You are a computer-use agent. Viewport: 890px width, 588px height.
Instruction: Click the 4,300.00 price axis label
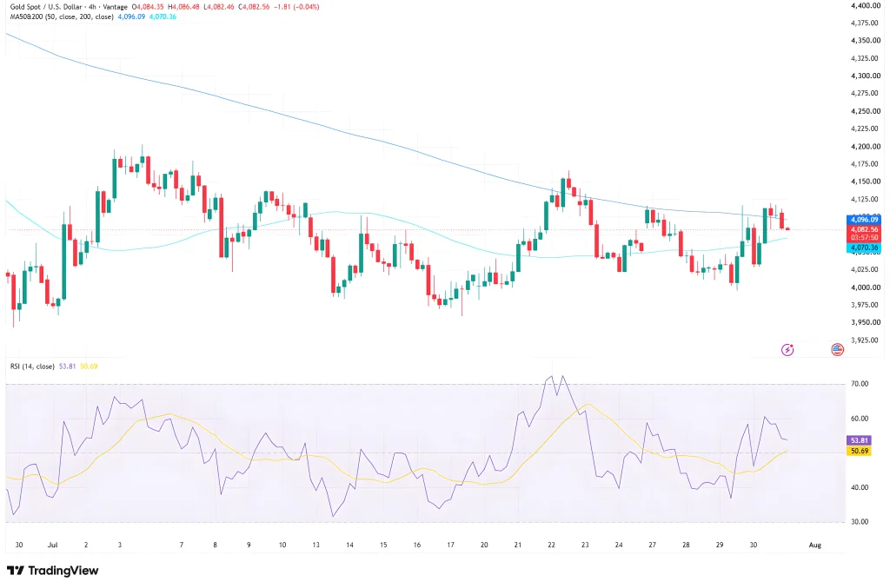coord(865,76)
